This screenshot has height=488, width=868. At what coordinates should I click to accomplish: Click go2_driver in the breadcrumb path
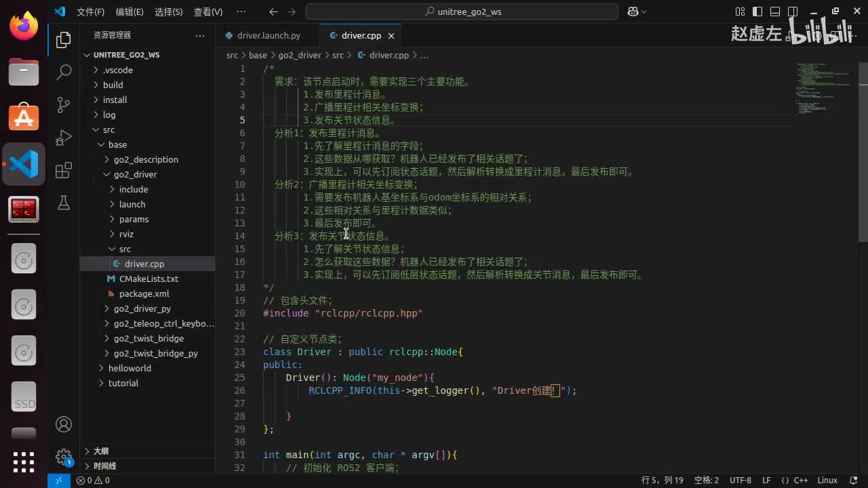point(299,55)
